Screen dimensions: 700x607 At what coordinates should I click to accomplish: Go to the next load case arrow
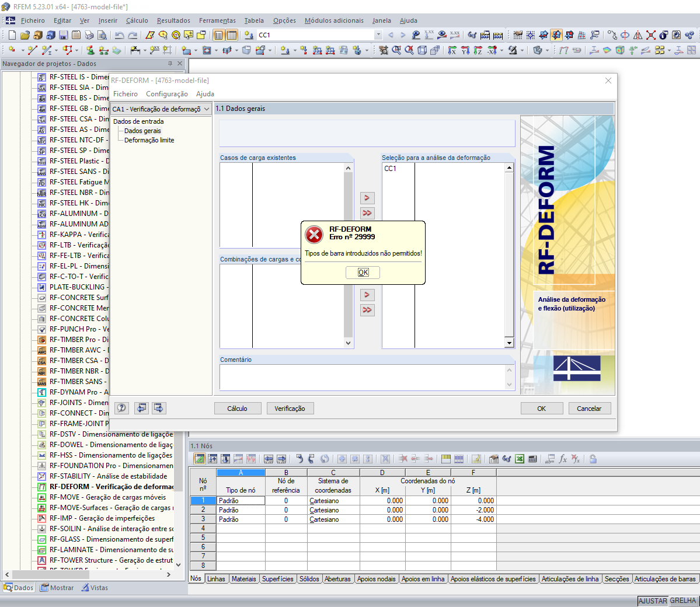403,35
